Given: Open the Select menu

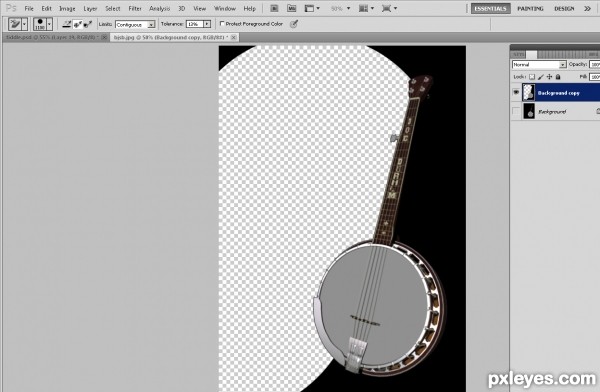Looking at the screenshot, I should (x=112, y=8).
